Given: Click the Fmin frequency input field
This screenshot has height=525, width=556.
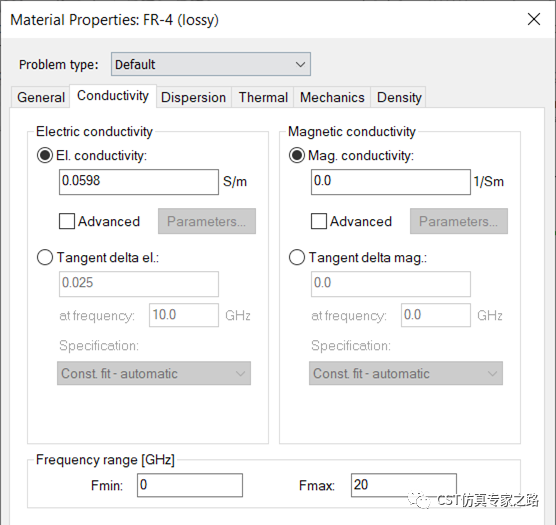Looking at the screenshot, I should [x=190, y=485].
